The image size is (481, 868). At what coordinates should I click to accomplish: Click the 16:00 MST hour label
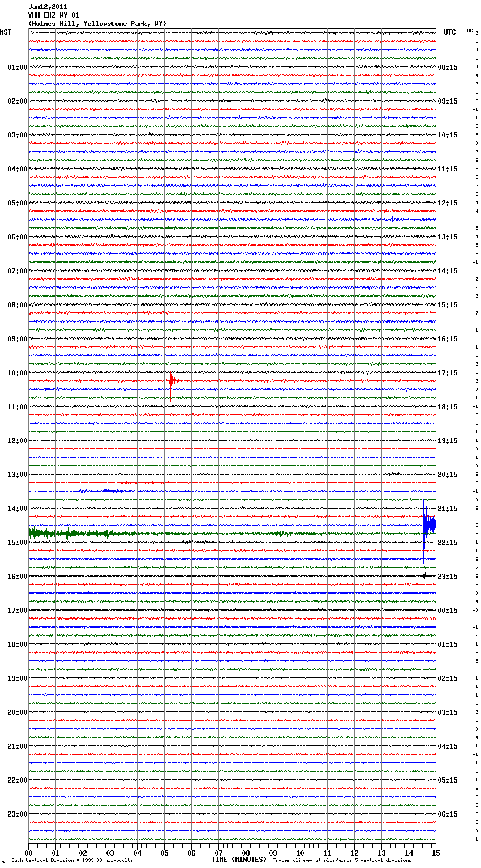[18, 577]
